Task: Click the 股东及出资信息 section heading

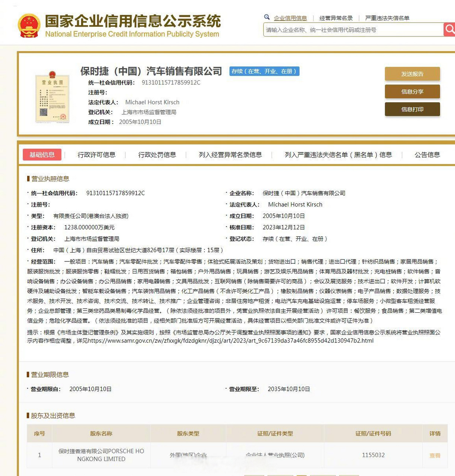Action: click(53, 415)
